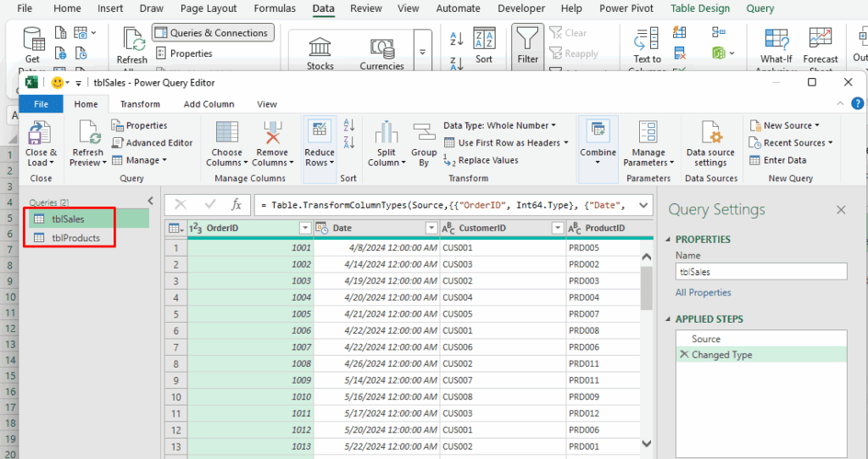Click the Close & Load icon
Screen dimensions: 868x459
(x=40, y=134)
